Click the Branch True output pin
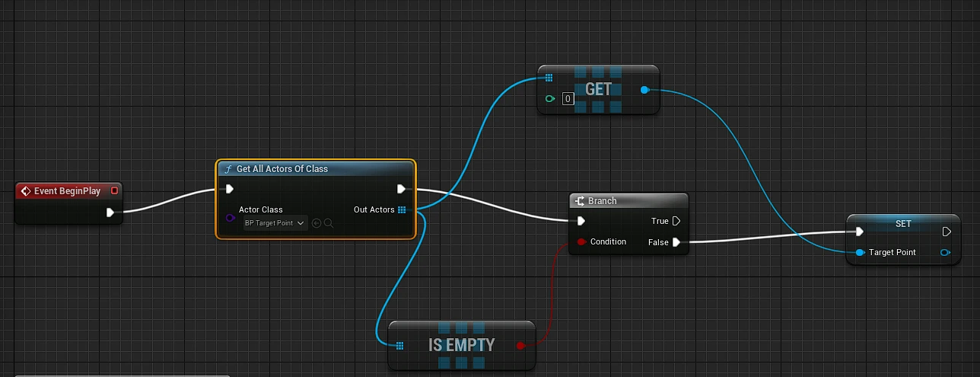This screenshot has width=980, height=377. pyautogui.click(x=676, y=221)
